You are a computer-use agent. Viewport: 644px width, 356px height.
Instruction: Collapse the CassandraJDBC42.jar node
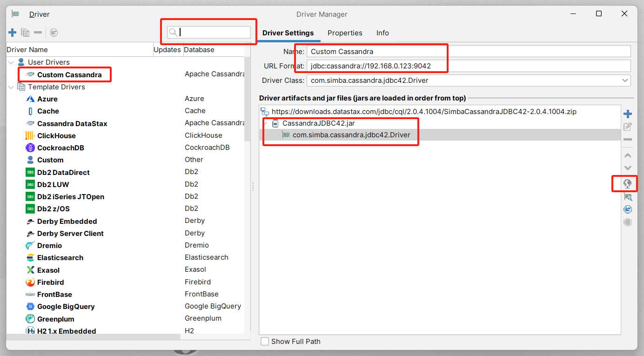(x=266, y=124)
